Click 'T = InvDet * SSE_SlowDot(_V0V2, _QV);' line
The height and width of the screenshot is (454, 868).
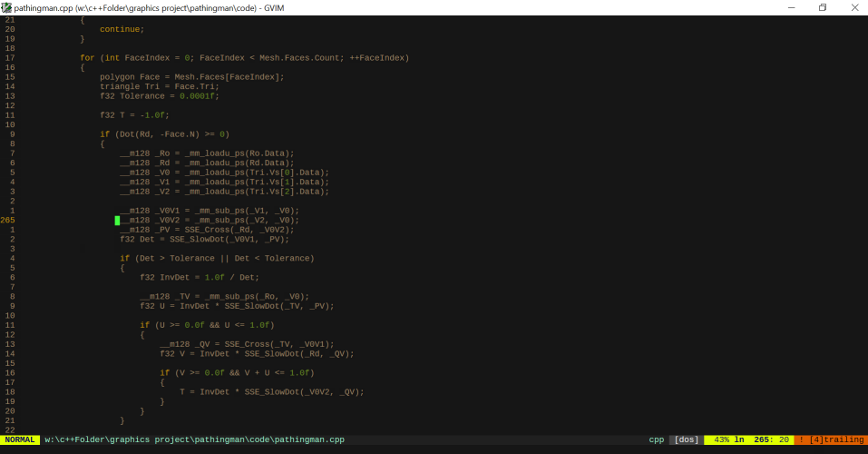272,392
